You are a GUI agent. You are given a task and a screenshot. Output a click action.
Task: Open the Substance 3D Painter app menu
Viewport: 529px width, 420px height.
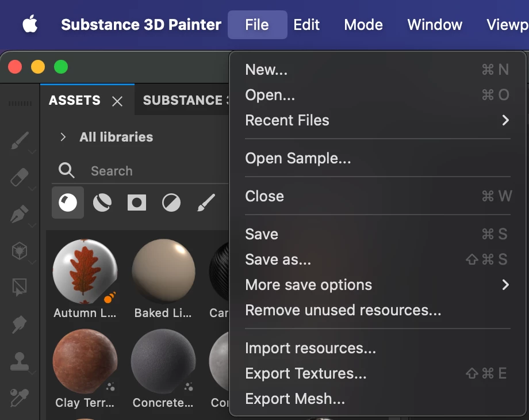tap(141, 25)
